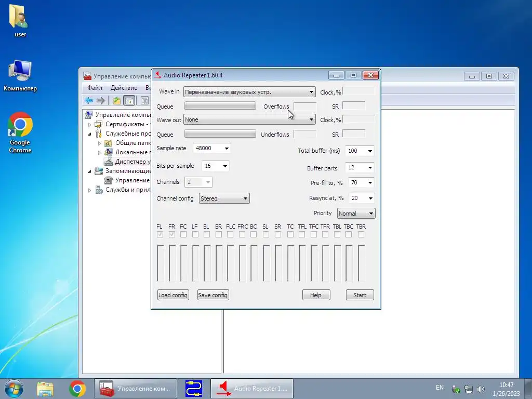
Task: Click the taskbar clock showing 10:47
Action: coord(506,389)
